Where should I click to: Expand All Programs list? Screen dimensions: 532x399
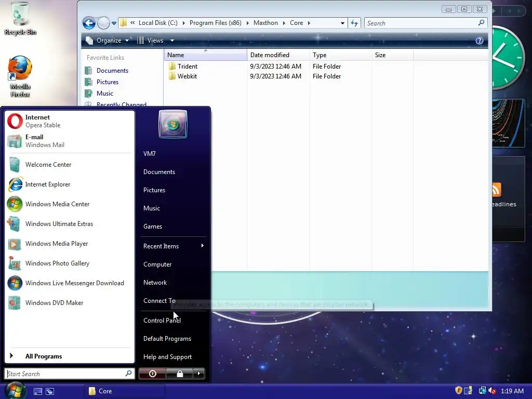pos(70,356)
